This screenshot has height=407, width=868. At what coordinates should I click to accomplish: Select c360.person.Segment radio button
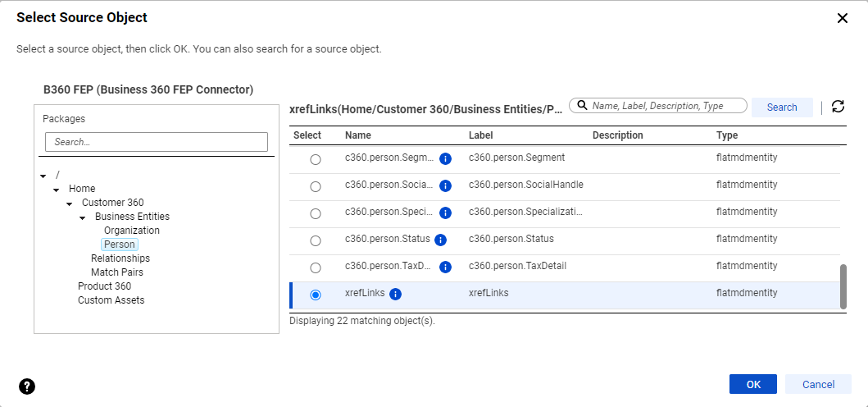(316, 160)
